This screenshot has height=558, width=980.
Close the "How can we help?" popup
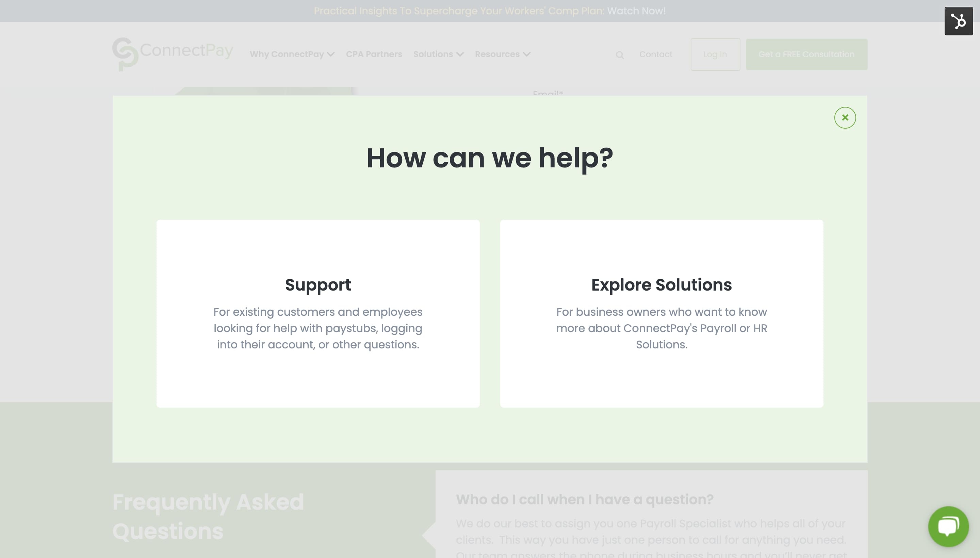click(845, 118)
